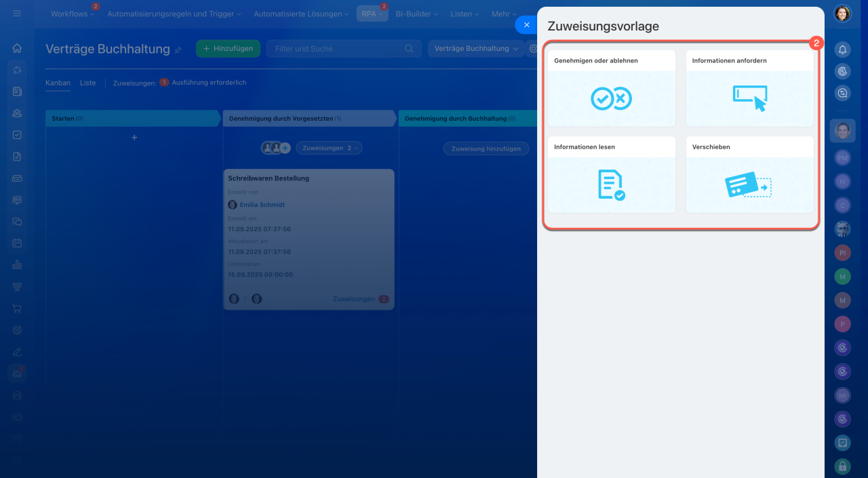Viewport: 868px width, 478px height.
Task: Expand the Zuweisungen 2 dropdown
Action: pyautogui.click(x=329, y=148)
